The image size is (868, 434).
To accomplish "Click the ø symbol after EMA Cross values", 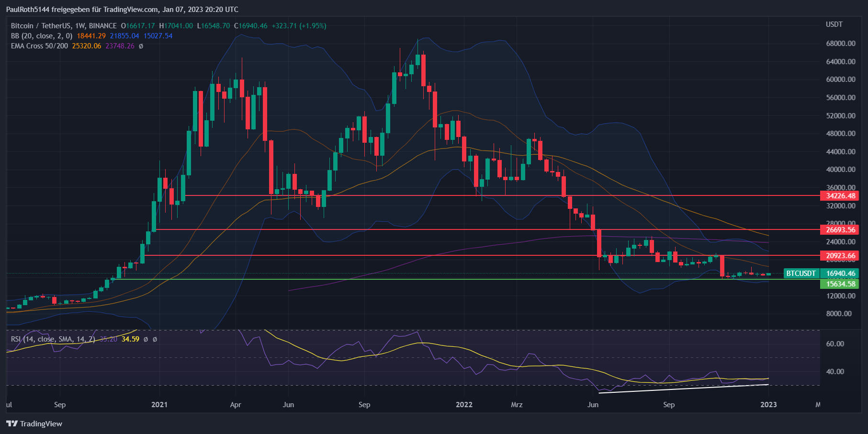I will tap(141, 46).
